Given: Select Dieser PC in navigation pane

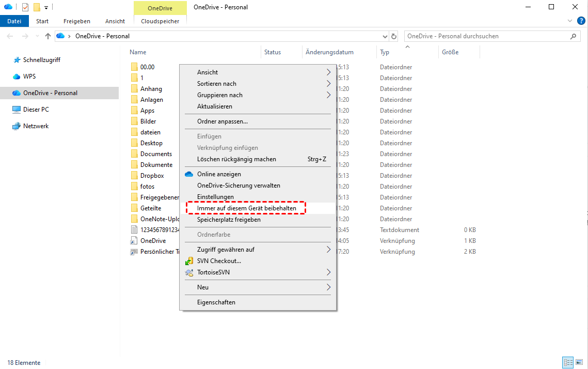Looking at the screenshot, I should 36,110.
